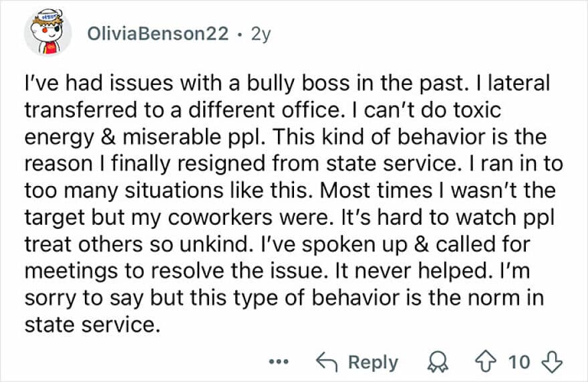The width and height of the screenshot is (588, 382).
Task: Click the word "coworkers" in the comment
Action: pos(220,217)
